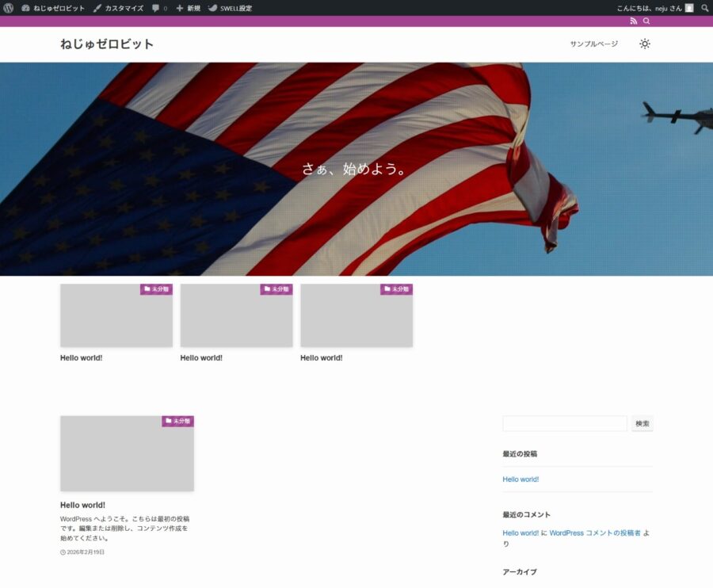
Task: Click the WordPress logo in admin bar
Action: click(x=9, y=8)
